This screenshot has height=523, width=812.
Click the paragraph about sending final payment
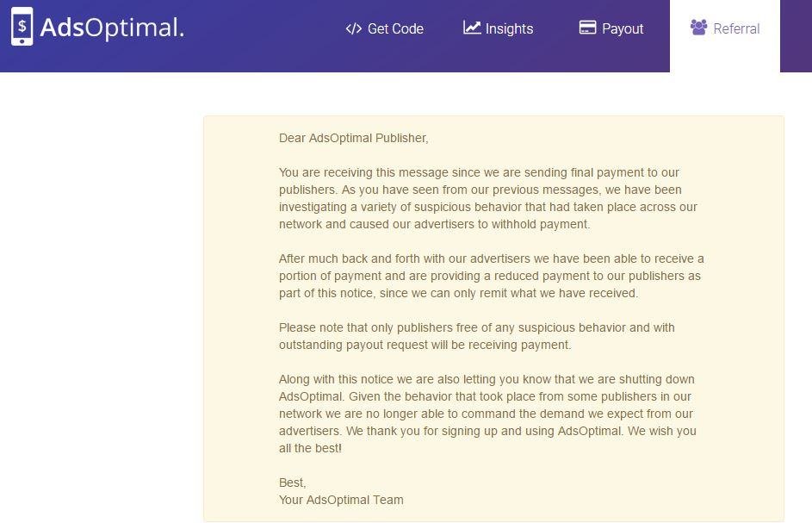488,198
